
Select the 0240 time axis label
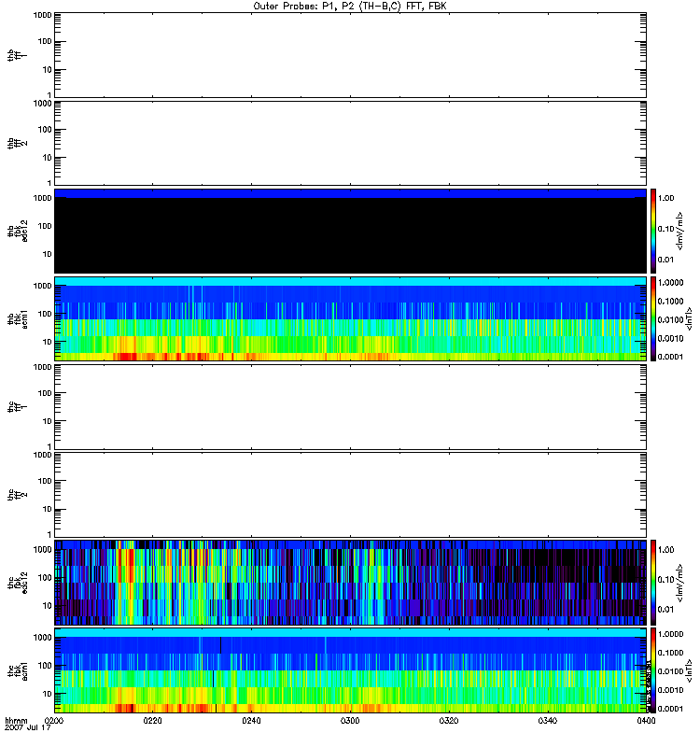[x=251, y=721]
